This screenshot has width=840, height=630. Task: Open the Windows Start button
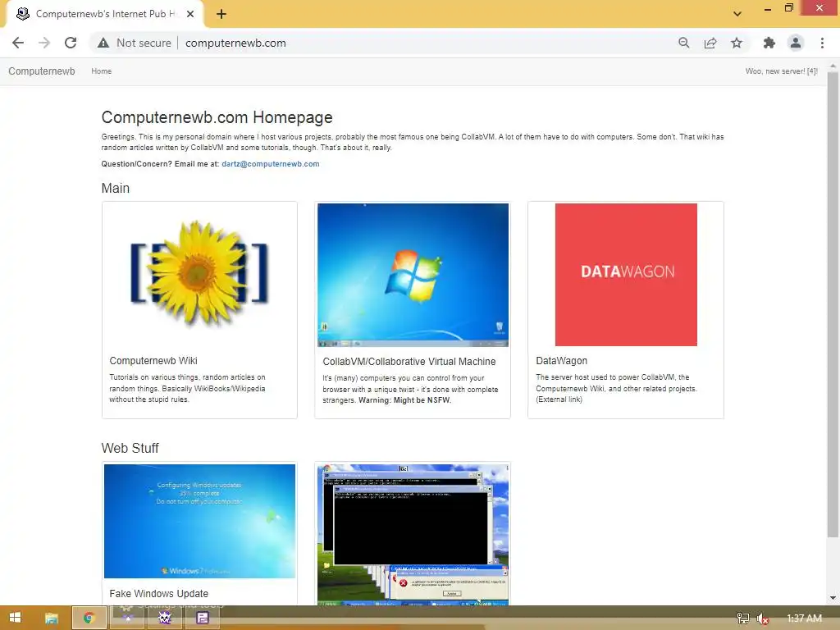coord(15,618)
